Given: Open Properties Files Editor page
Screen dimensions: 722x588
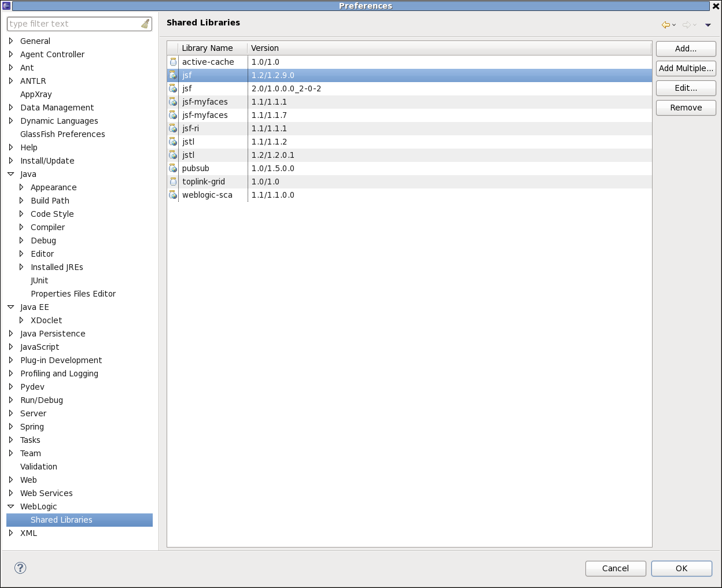Looking at the screenshot, I should click(73, 294).
